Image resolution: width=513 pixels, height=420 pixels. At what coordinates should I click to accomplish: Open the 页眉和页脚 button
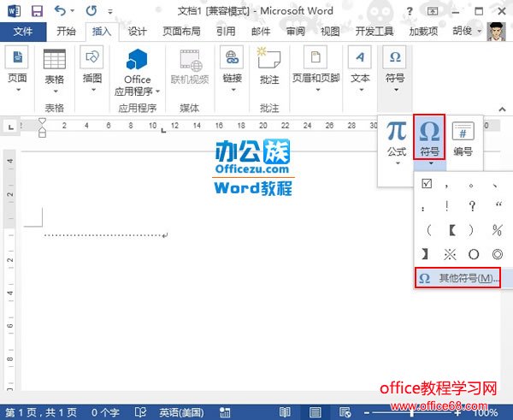pyautogui.click(x=315, y=69)
